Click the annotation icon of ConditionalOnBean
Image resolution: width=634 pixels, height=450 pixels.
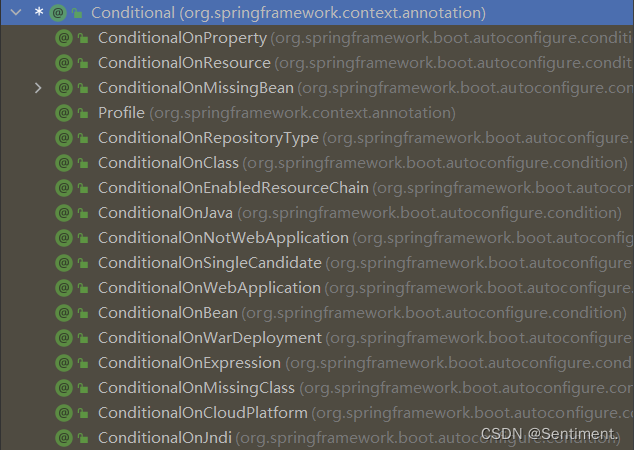coord(64,313)
